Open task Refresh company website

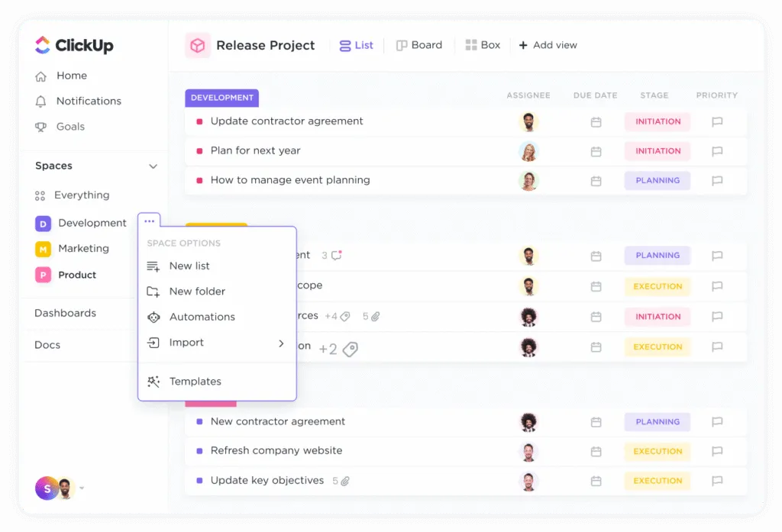(276, 451)
